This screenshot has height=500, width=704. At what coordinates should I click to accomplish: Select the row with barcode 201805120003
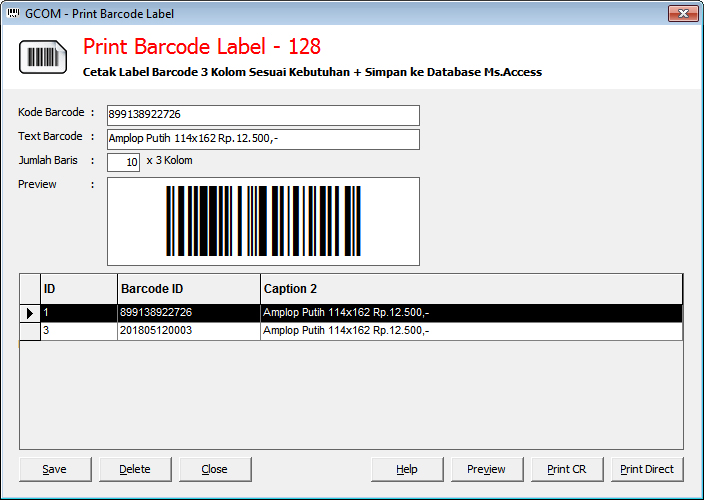click(188, 331)
